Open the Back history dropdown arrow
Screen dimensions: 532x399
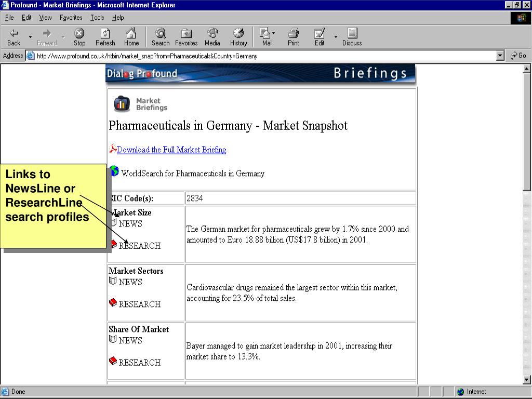tap(30, 37)
